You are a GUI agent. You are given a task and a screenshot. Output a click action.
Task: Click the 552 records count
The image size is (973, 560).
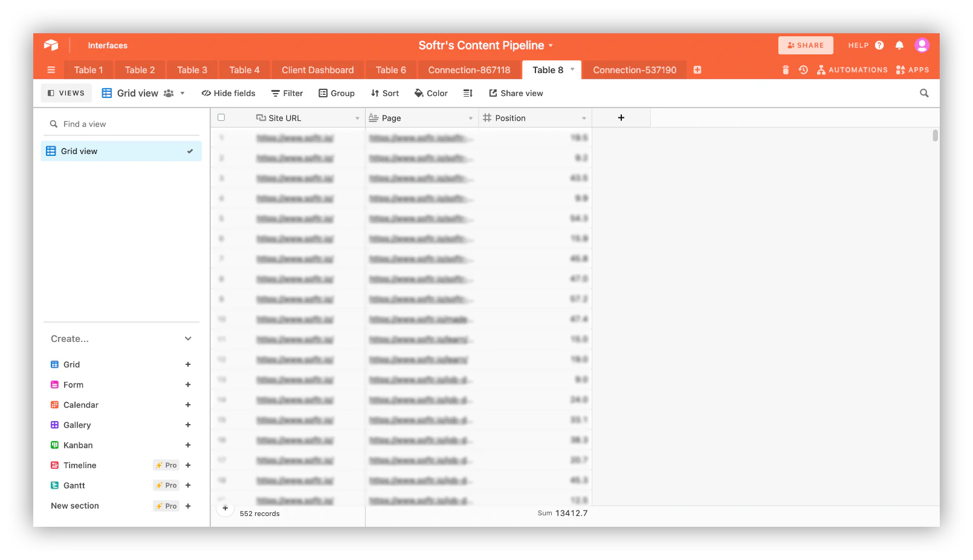(260, 514)
